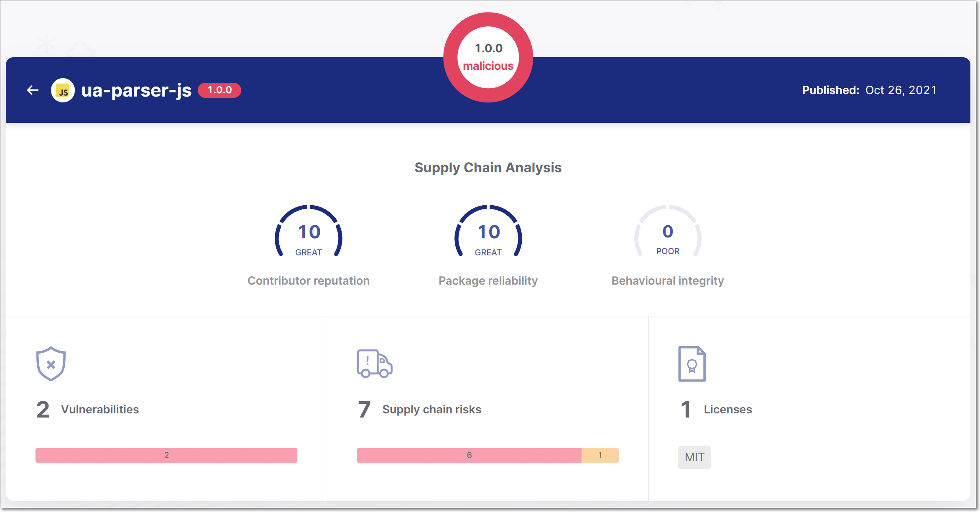This screenshot has width=980, height=512.
Task: Click the pink supply chain bar segment 6
Action: click(469, 455)
